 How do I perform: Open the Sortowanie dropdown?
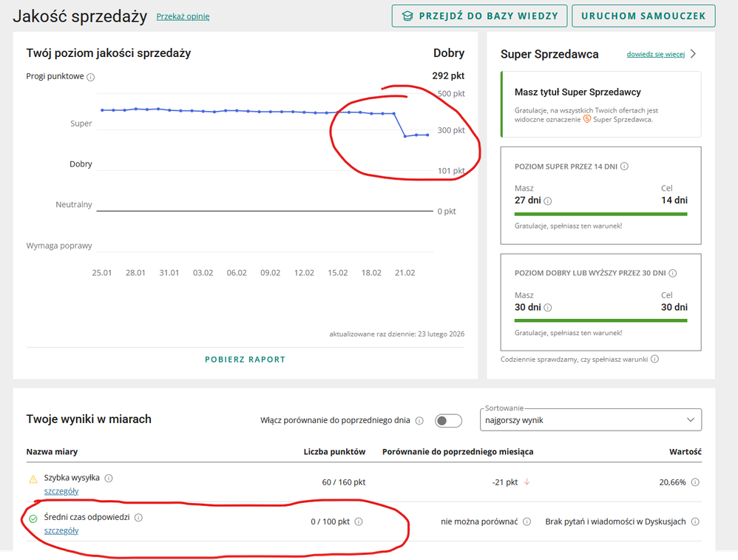click(x=590, y=419)
